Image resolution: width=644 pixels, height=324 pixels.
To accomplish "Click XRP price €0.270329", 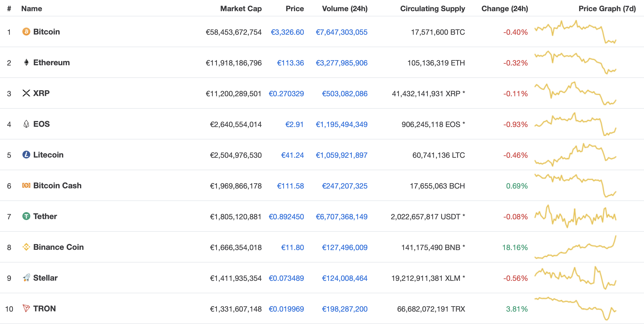I will 286,94.
